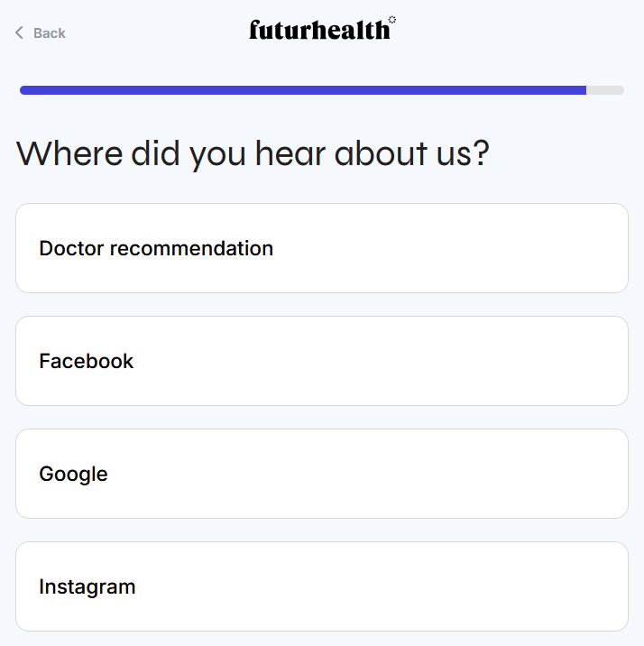Screen dimensions: 644x646
Task: Click the "Where did you hear about us?" heading
Action: (x=253, y=153)
